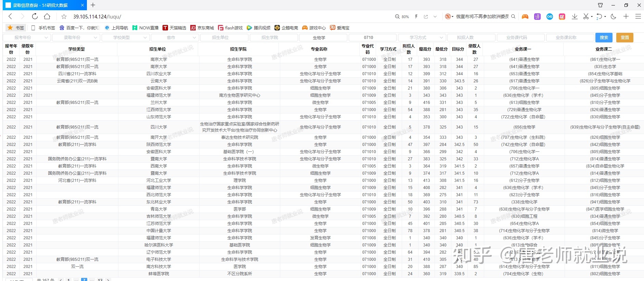The height and width of the screenshot is (281, 644).
Task: Go to the browser home page icon
Action: coord(47,16)
